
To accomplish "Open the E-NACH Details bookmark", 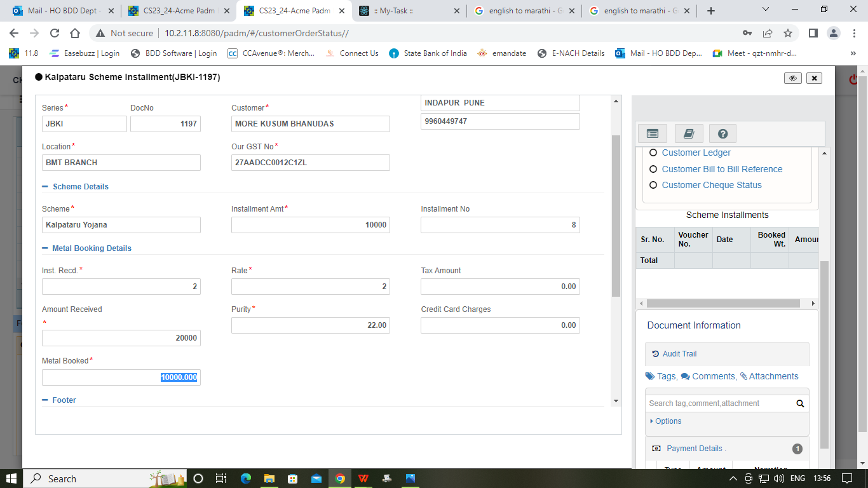I will coord(571,53).
